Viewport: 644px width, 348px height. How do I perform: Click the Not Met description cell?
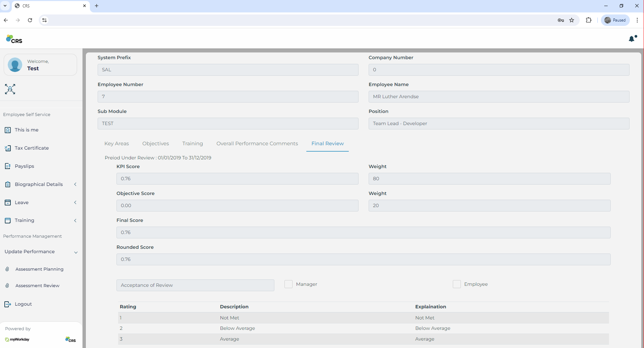230,318
